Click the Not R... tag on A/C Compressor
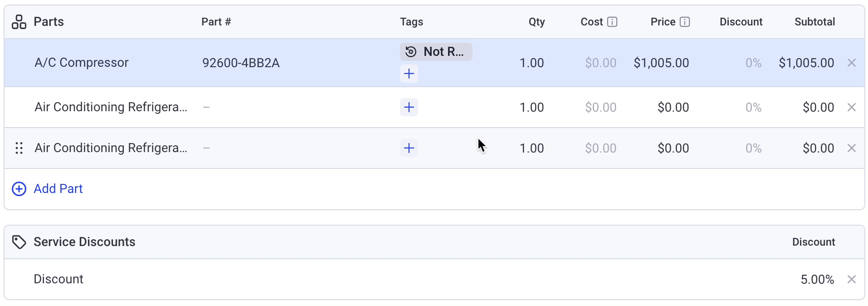Viewport: 868px width, 306px height. pyautogui.click(x=436, y=52)
